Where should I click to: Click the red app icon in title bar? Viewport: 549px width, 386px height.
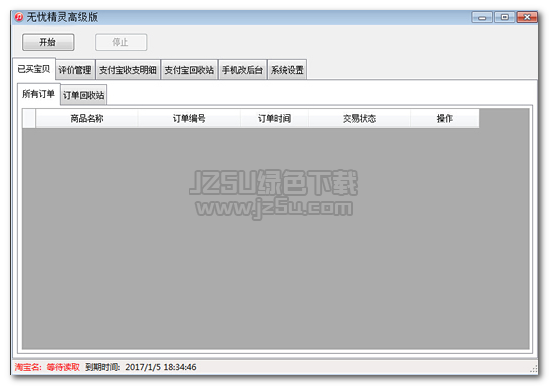click(19, 17)
